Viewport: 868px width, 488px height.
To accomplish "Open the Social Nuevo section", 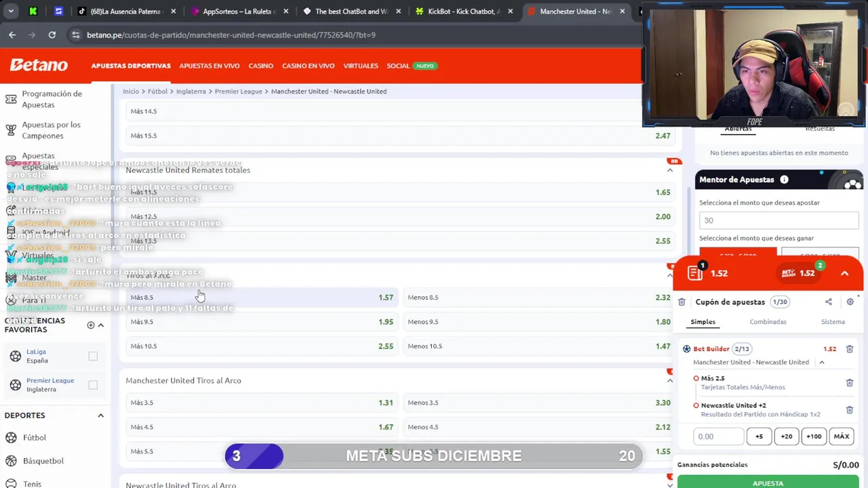I will coord(411,66).
